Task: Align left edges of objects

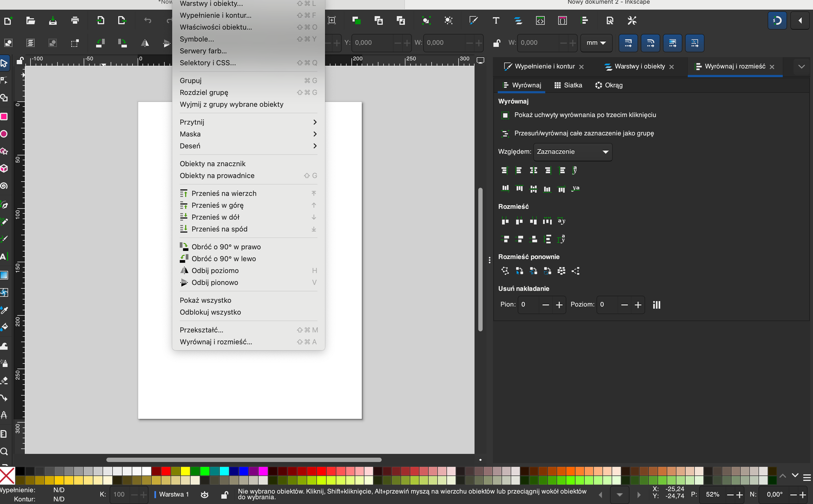Action: pos(519,170)
